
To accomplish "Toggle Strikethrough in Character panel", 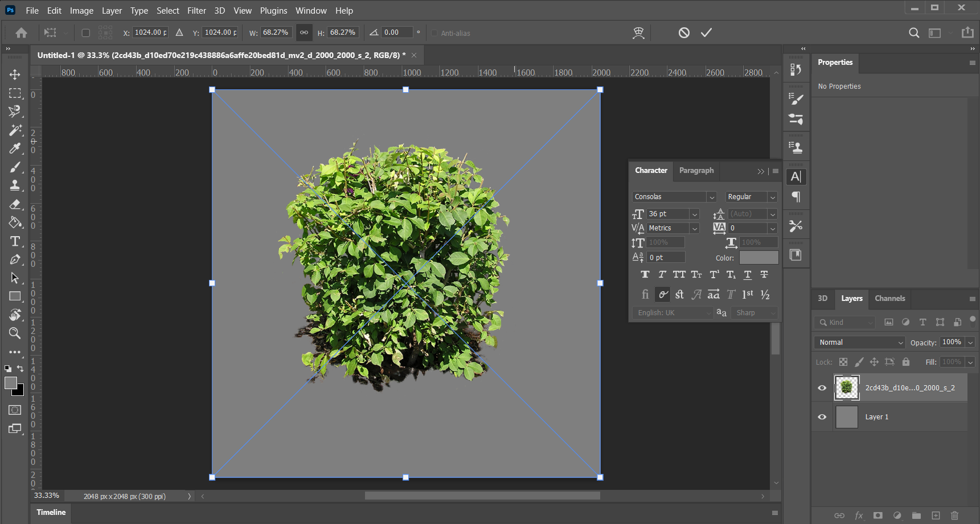I will point(764,275).
